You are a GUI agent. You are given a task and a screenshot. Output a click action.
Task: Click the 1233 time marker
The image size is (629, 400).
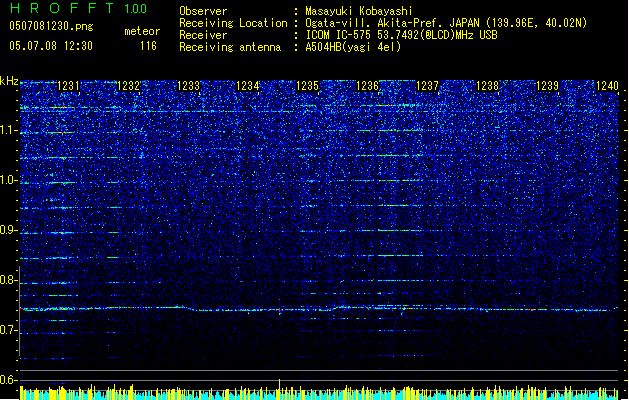pyautogui.click(x=188, y=86)
